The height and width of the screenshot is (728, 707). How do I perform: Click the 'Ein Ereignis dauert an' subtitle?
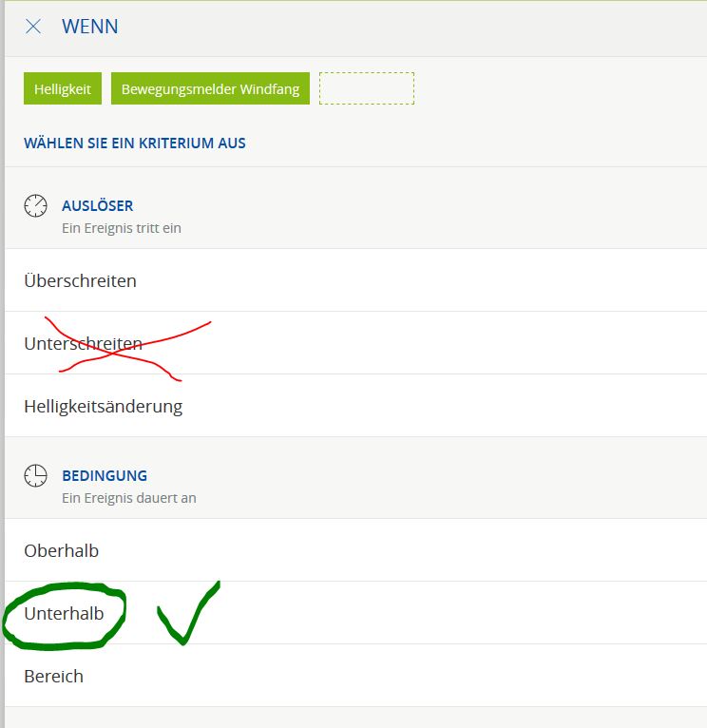(129, 498)
